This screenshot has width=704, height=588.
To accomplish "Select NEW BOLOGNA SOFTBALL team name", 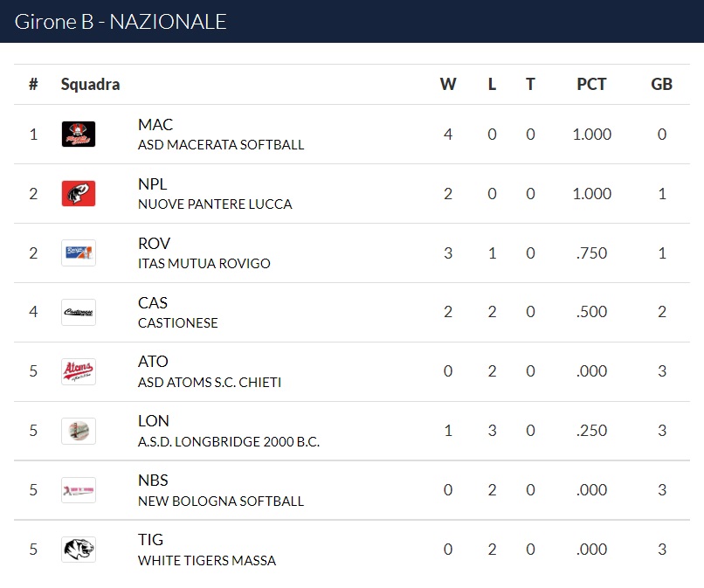I will pos(221,501).
